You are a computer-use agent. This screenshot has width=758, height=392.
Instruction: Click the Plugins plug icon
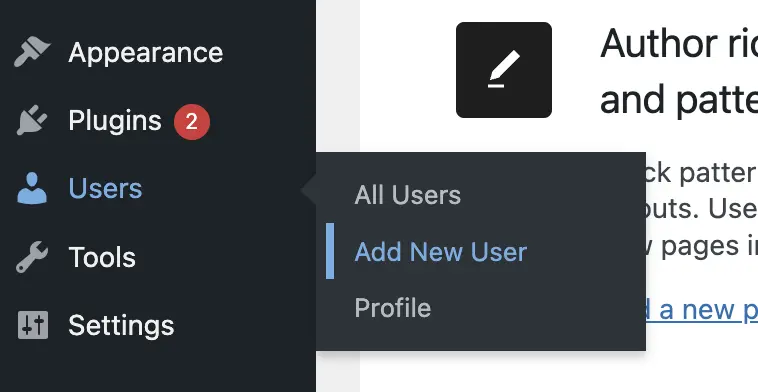coord(32,120)
